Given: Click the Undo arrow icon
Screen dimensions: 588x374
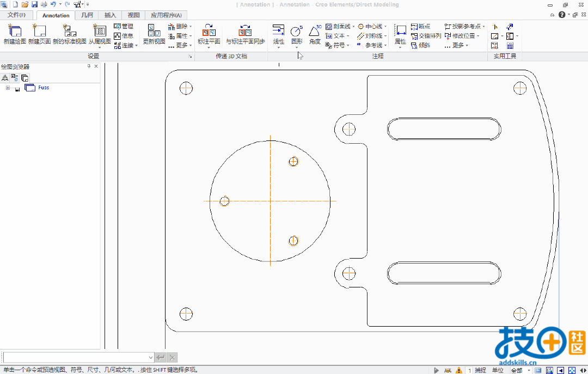Looking at the screenshot, I should pos(53,4).
